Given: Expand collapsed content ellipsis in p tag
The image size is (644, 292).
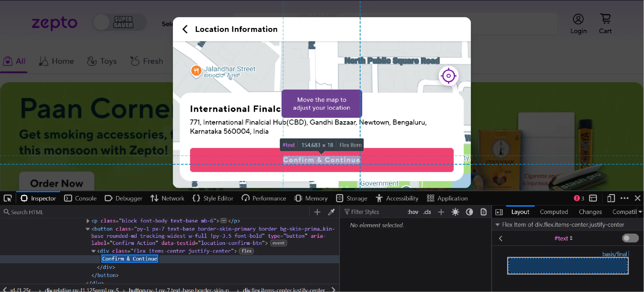Looking at the screenshot, I should tap(223, 221).
